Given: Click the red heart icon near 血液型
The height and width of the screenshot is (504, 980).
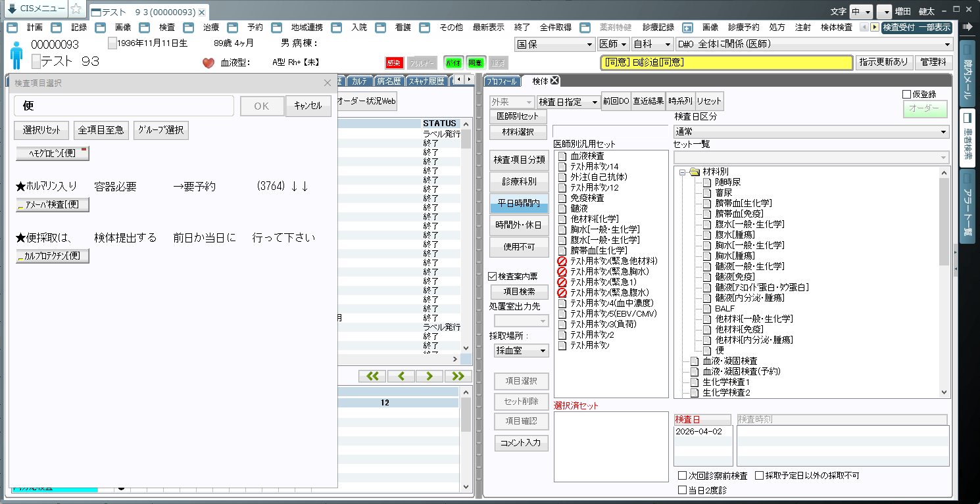Looking at the screenshot, I should pos(208,63).
